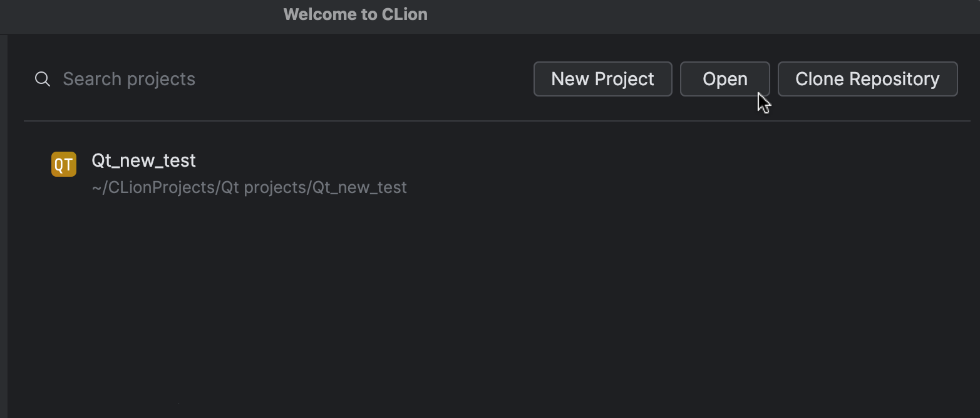
Task: Activate the search icon beside Search projects
Action: (x=43, y=79)
